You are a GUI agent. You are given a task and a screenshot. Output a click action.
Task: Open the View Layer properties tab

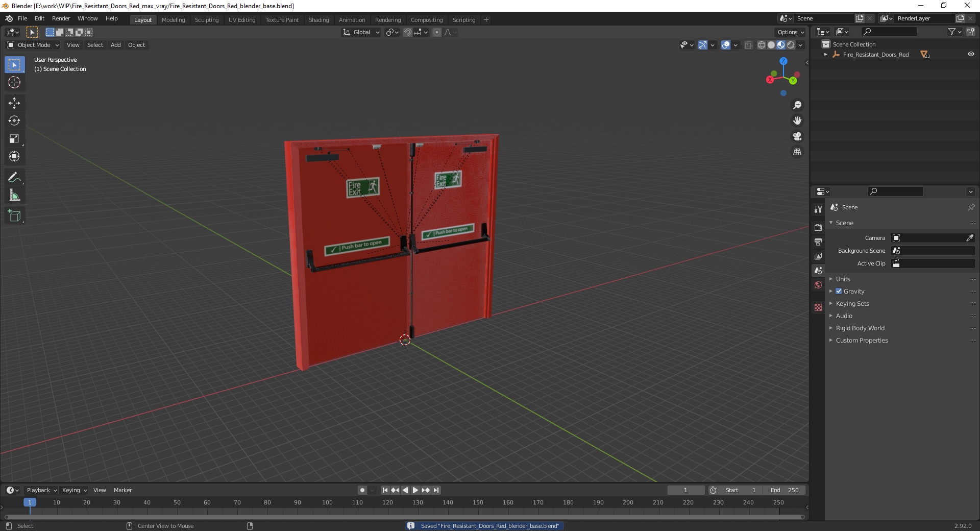coord(818,256)
